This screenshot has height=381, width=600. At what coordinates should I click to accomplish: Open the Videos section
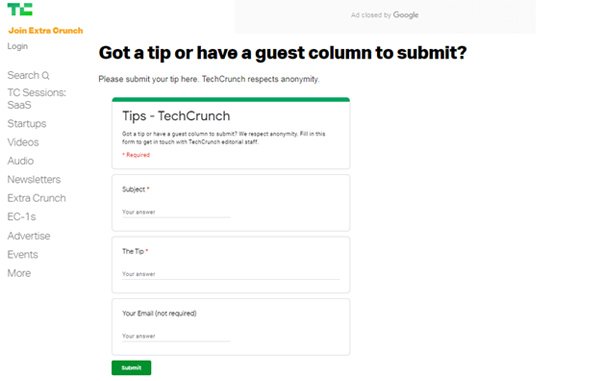[23, 142]
